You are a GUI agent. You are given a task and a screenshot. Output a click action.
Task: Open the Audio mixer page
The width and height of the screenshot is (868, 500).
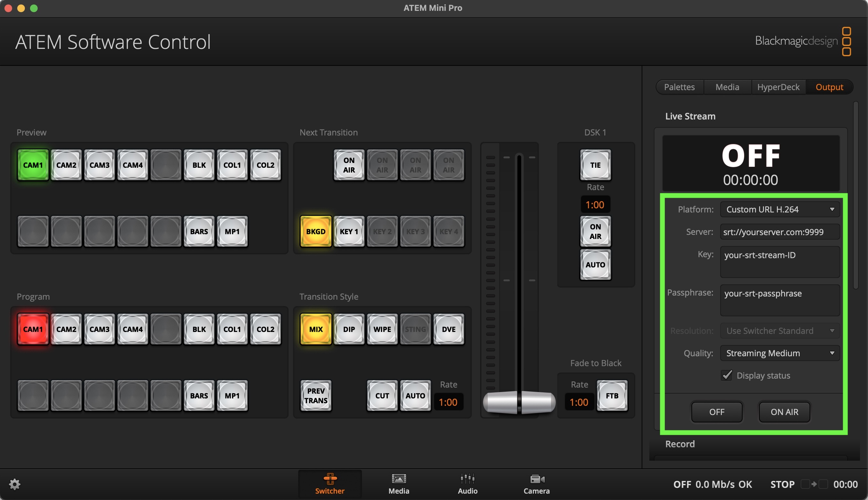pyautogui.click(x=467, y=483)
